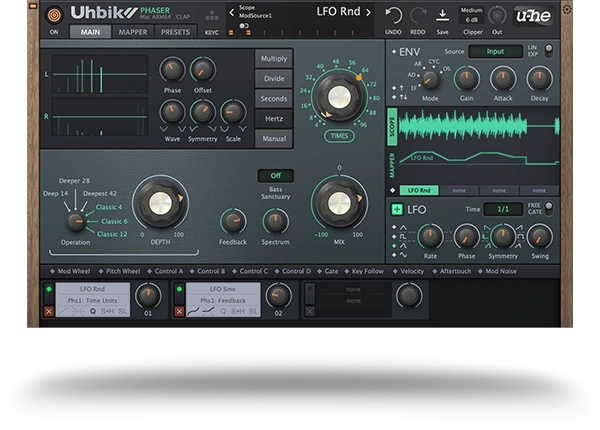The height and width of the screenshot is (430, 600).
Task: Click the green plus icon beside LFO
Action: click(x=396, y=209)
